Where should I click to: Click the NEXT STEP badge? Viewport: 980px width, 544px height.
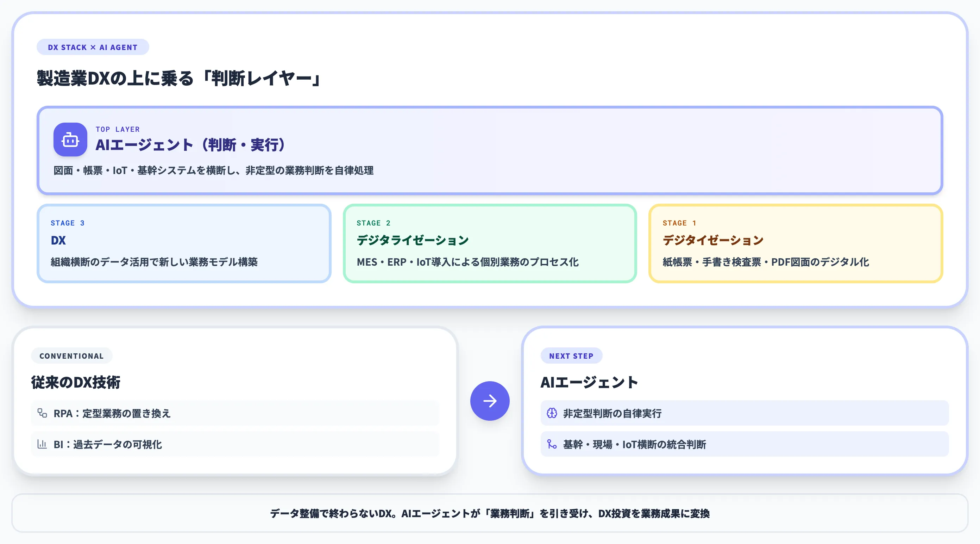pos(571,356)
